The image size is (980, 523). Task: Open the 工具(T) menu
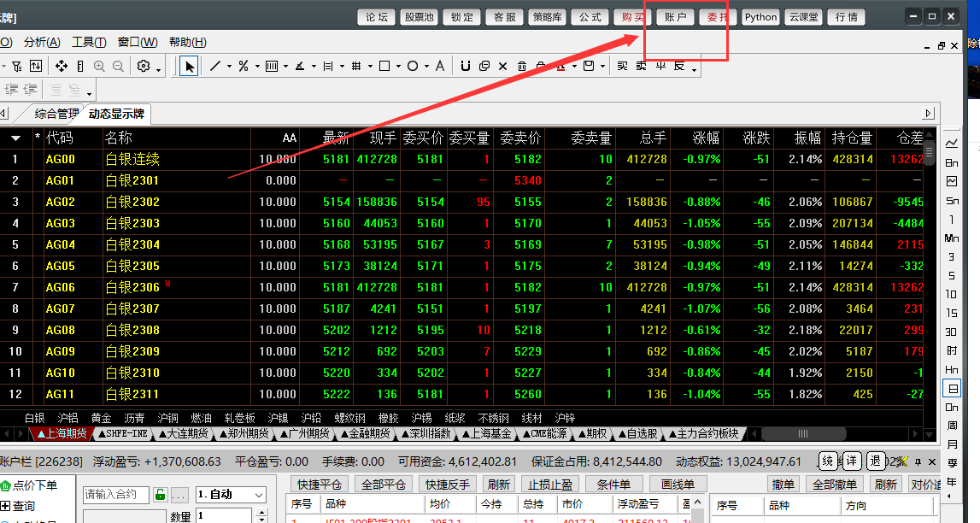click(x=89, y=42)
